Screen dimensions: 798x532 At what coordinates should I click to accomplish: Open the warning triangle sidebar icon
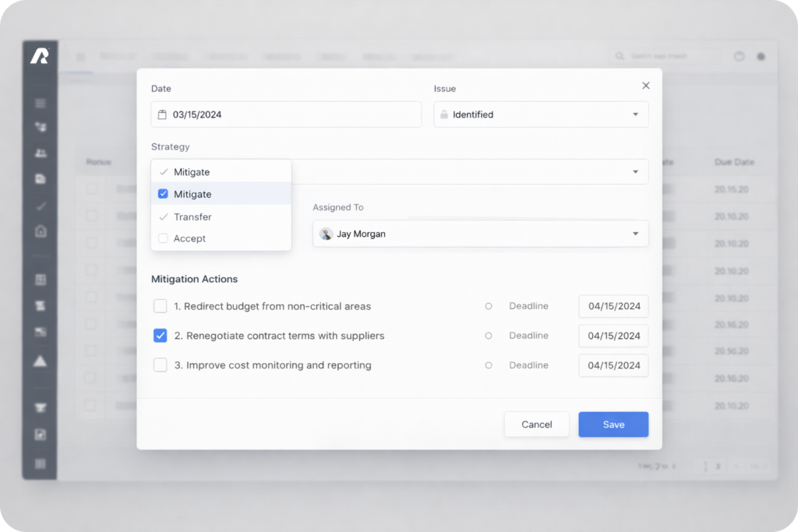(x=41, y=361)
